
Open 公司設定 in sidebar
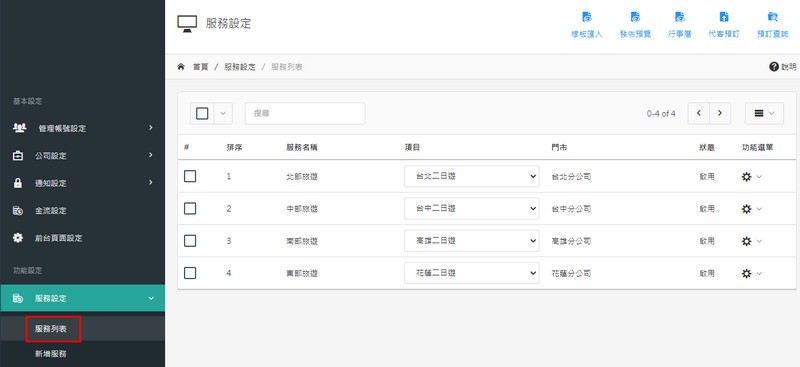click(x=82, y=156)
